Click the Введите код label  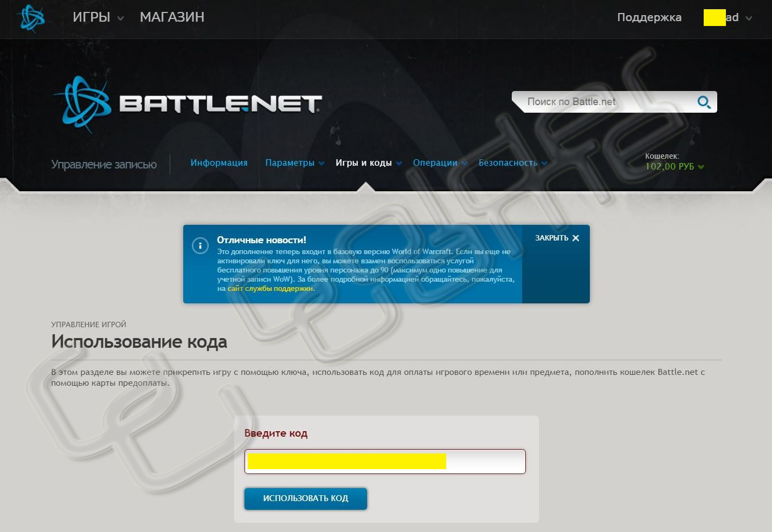pyautogui.click(x=276, y=433)
